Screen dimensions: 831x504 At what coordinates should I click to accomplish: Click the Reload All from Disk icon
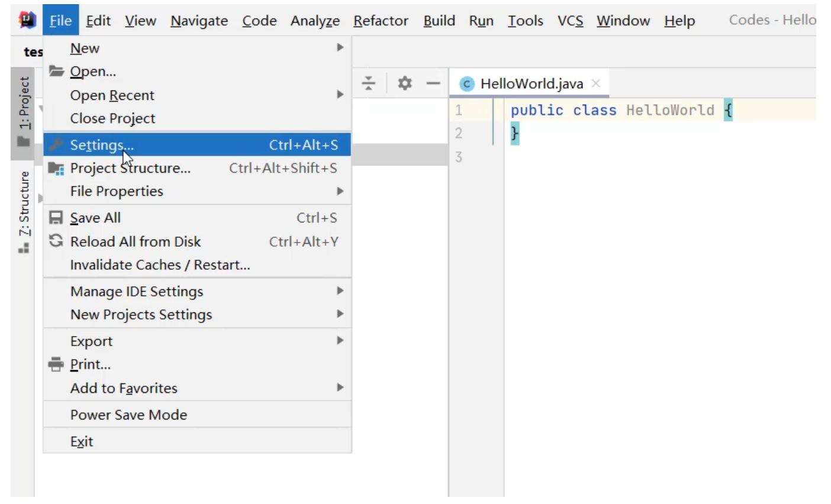(x=56, y=241)
